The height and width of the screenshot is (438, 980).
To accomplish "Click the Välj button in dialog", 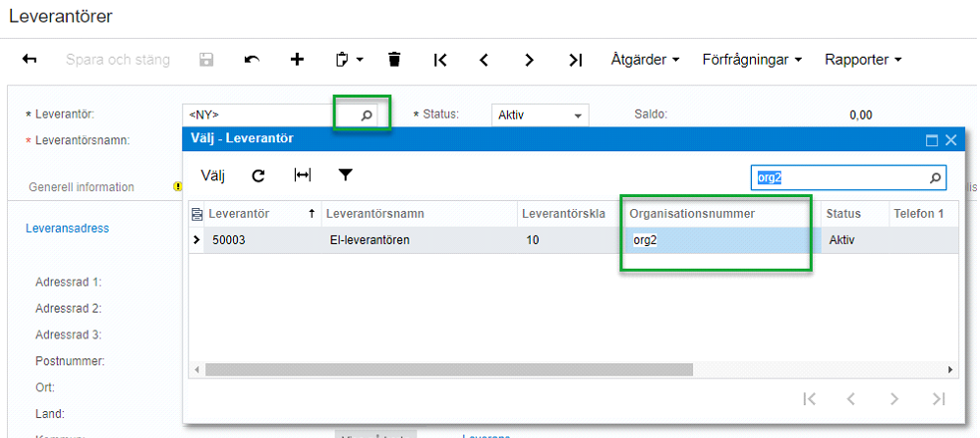I will click(212, 175).
